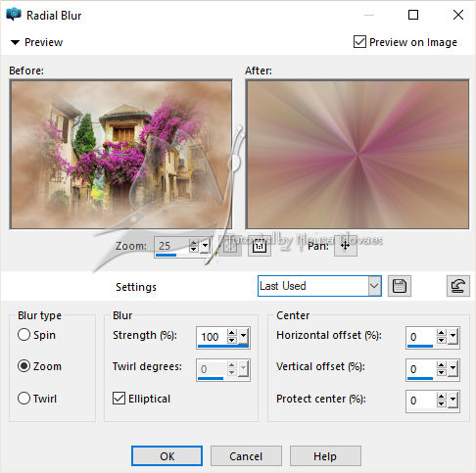476x473 pixels.
Task: Click the Pan crosshair navigation icon
Action: 346,246
